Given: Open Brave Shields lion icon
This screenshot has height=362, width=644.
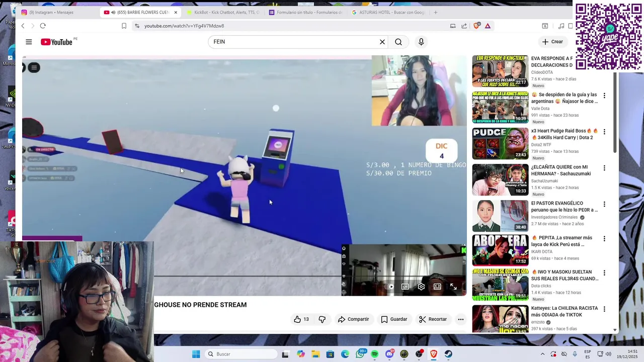Looking at the screenshot, I should (x=476, y=26).
